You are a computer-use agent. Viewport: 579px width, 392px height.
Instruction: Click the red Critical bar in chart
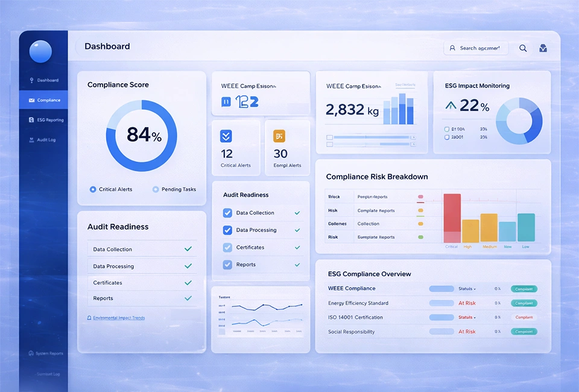452,218
